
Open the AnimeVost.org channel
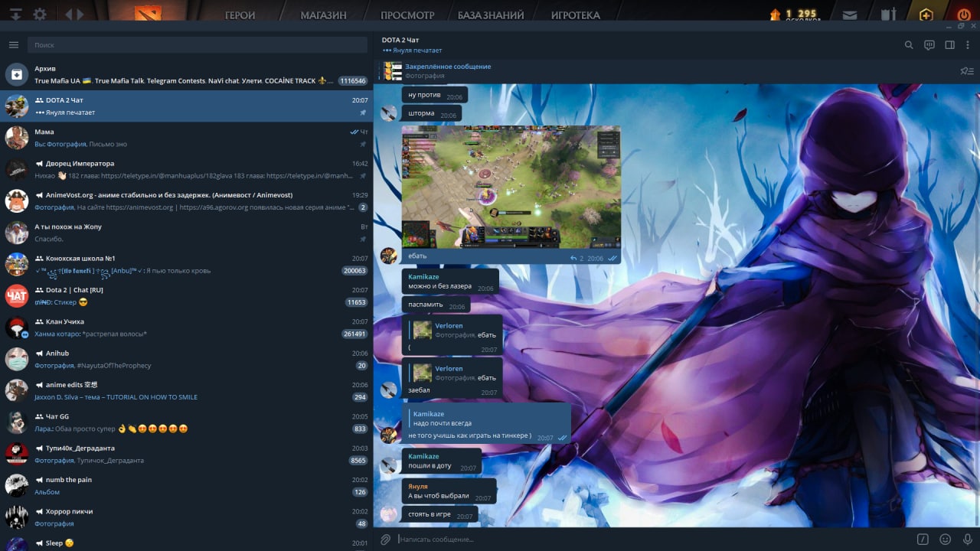click(187, 201)
